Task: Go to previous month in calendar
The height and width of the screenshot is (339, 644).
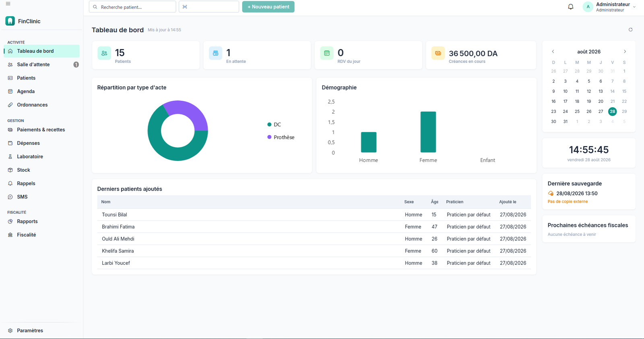Action: coord(553,52)
